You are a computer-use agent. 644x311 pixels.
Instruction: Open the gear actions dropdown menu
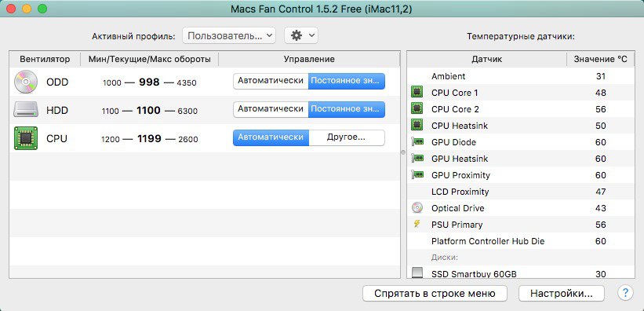pos(301,36)
